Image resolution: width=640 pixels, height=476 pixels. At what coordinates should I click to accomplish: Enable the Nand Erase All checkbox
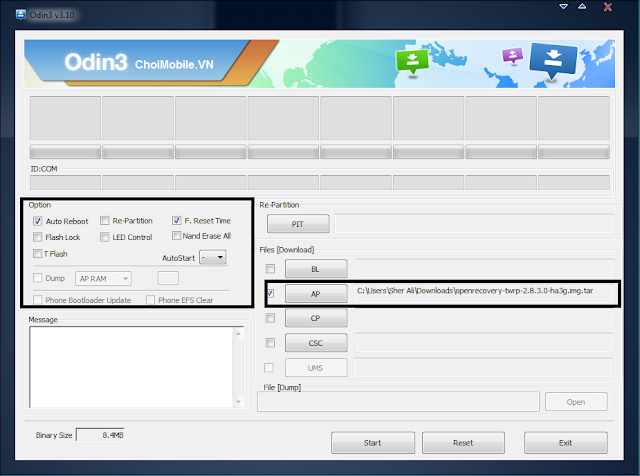[176, 236]
